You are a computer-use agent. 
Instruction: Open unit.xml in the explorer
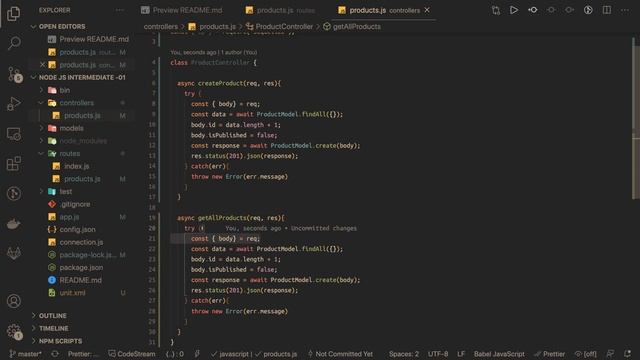72,293
